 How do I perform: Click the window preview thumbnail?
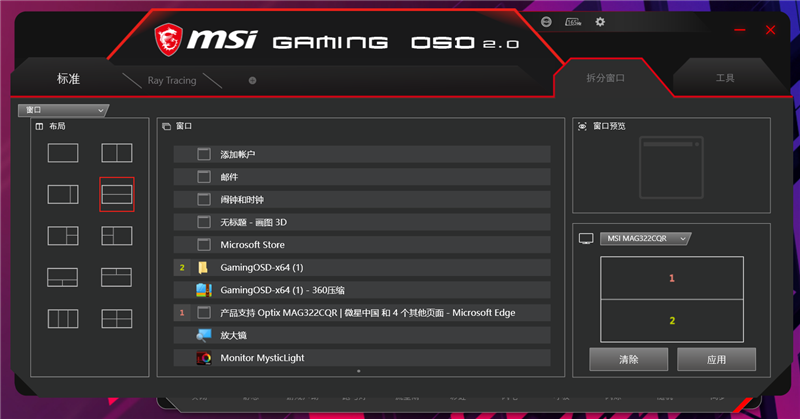671,167
